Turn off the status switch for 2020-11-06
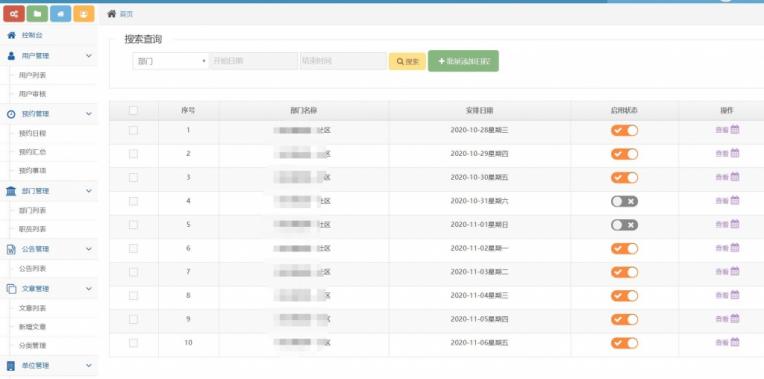 click(624, 343)
